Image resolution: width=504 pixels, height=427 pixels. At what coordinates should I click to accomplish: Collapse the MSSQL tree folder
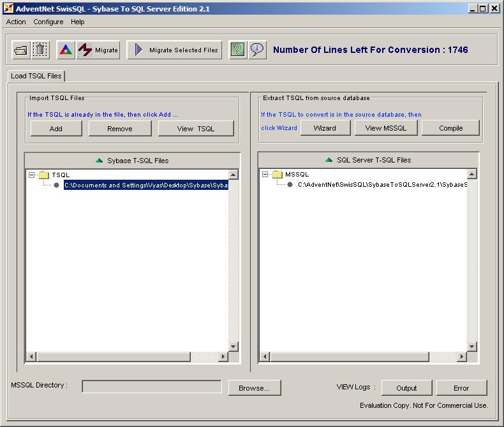coord(265,175)
